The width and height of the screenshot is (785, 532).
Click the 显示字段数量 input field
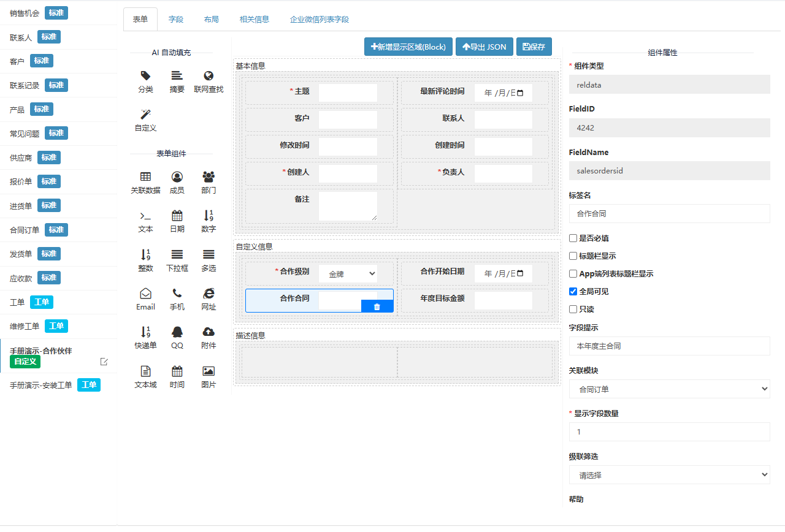point(669,431)
